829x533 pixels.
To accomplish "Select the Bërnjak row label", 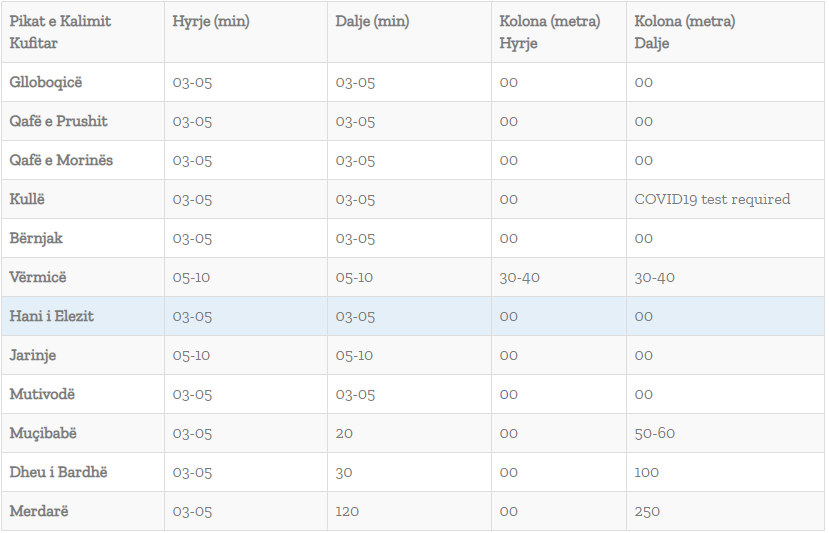I will tap(36, 238).
